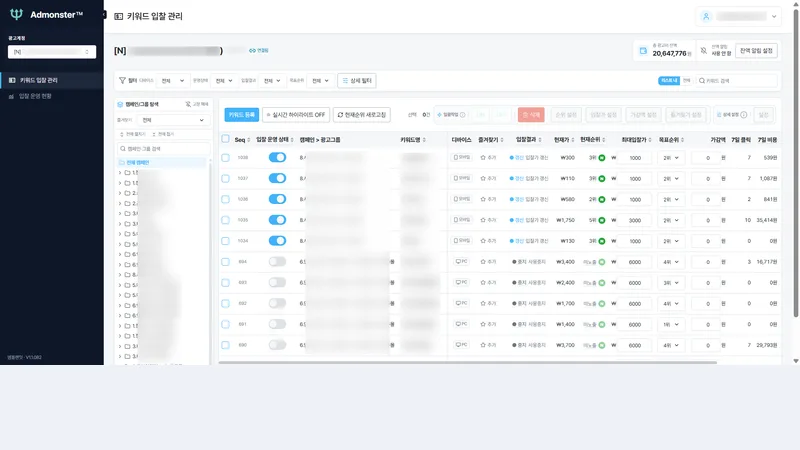Viewport: 800px width, 450px height.
Task: Edit max bid field showing 3000
Action: (x=634, y=220)
